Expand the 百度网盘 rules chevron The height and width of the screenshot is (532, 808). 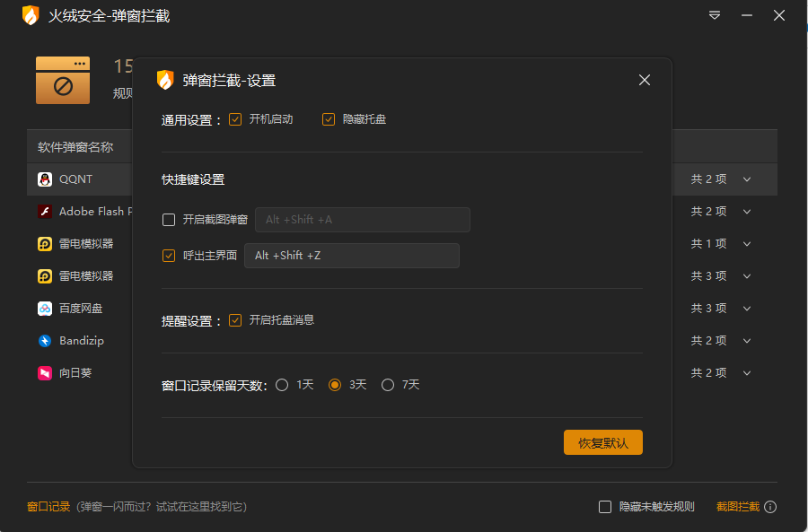747,309
